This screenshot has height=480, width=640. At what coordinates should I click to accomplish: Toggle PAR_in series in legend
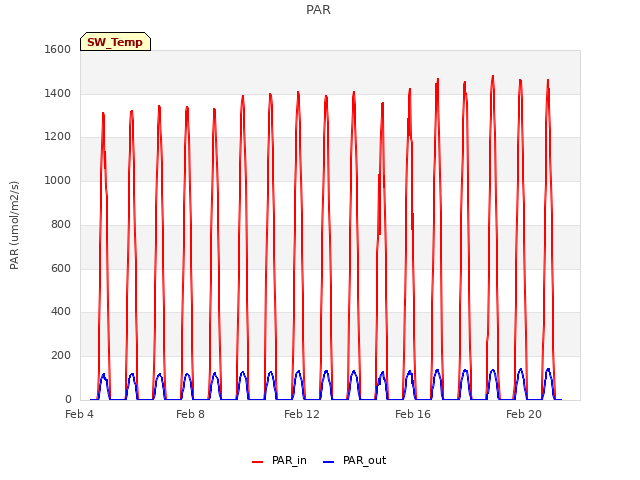(x=279, y=460)
